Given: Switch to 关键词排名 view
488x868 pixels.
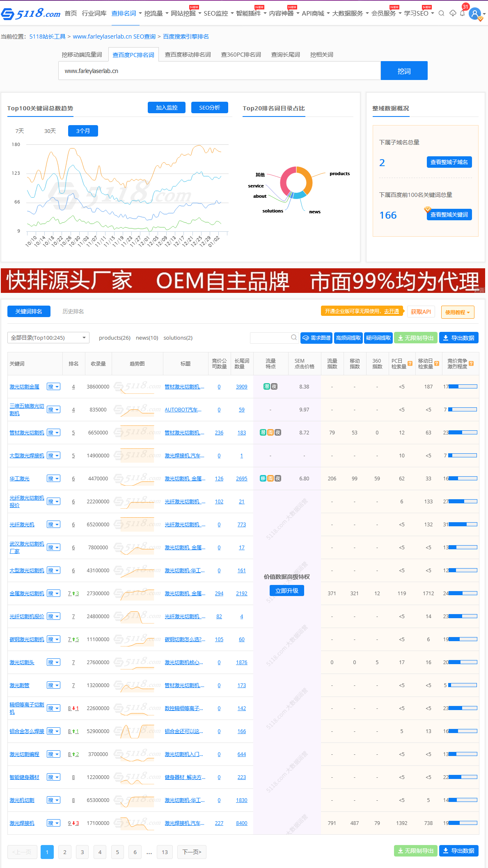Looking at the screenshot, I should coord(29,311).
